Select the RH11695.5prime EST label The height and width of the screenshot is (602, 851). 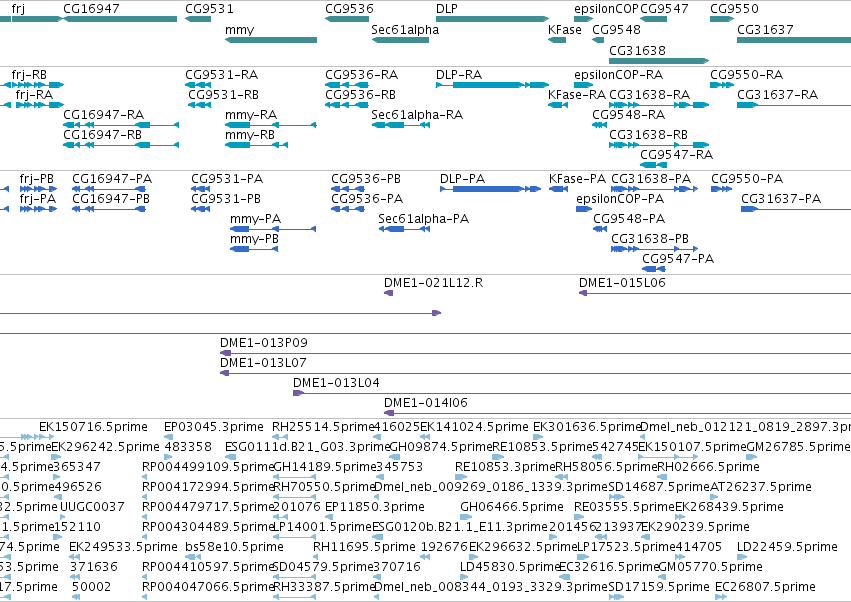coord(365,547)
